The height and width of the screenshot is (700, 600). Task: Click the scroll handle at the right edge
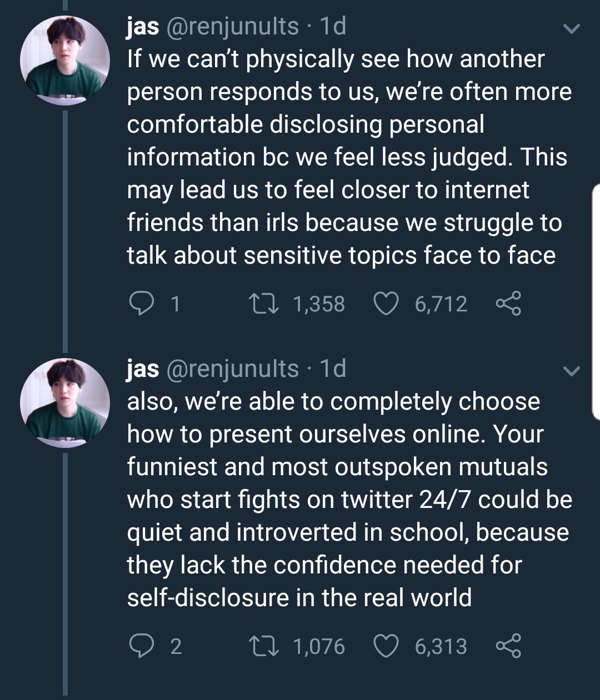[x=596, y=303]
